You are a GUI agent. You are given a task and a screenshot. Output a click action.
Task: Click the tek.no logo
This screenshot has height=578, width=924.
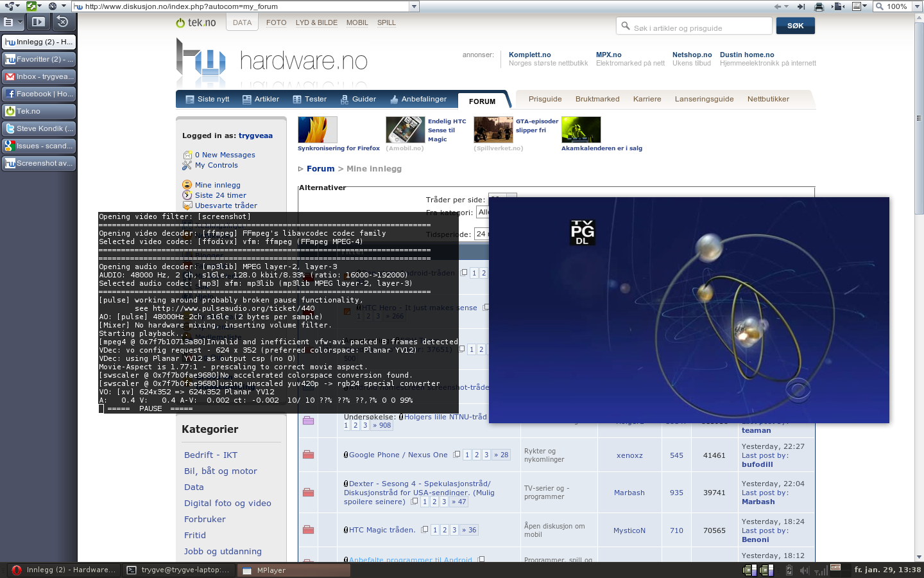(x=196, y=22)
